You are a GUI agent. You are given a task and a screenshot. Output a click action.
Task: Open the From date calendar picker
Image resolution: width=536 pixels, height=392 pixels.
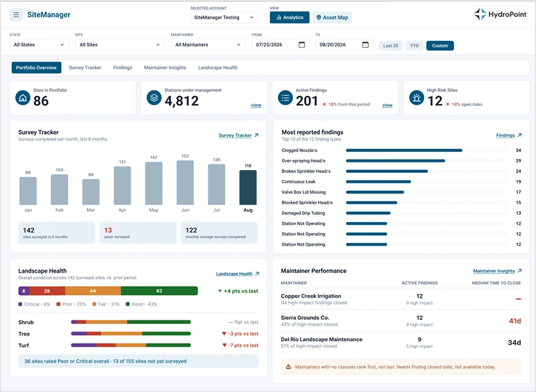point(302,45)
